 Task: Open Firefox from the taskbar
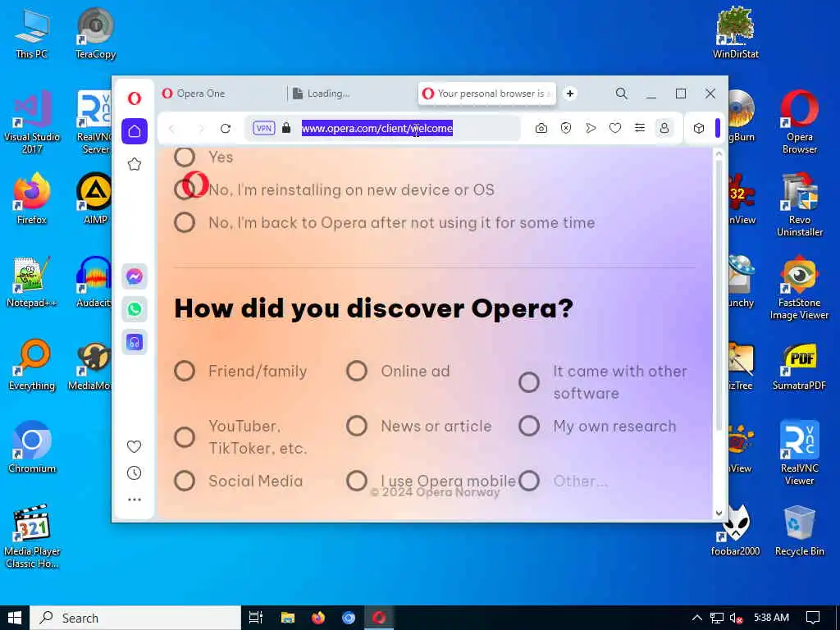coord(318,618)
